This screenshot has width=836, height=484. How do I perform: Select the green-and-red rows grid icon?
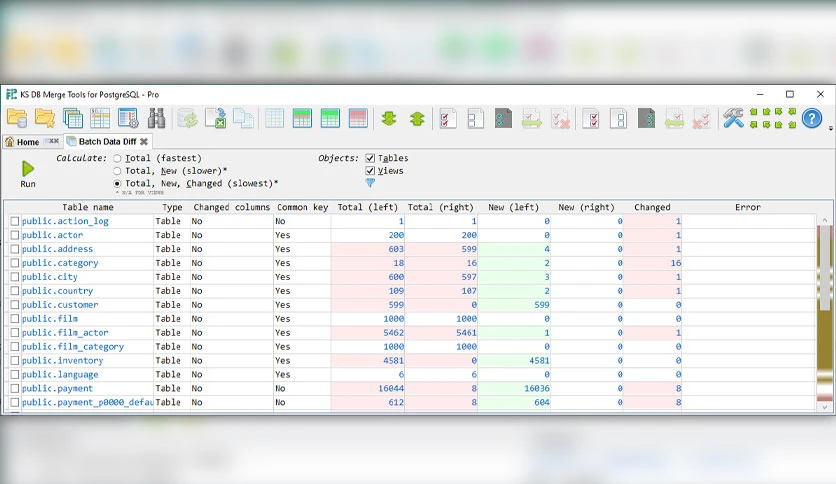point(302,118)
